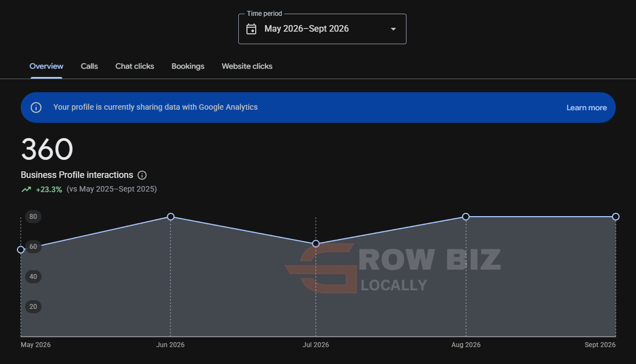The width and height of the screenshot is (636, 364).
Task: Open the Time period date range dropdown
Action: click(322, 29)
